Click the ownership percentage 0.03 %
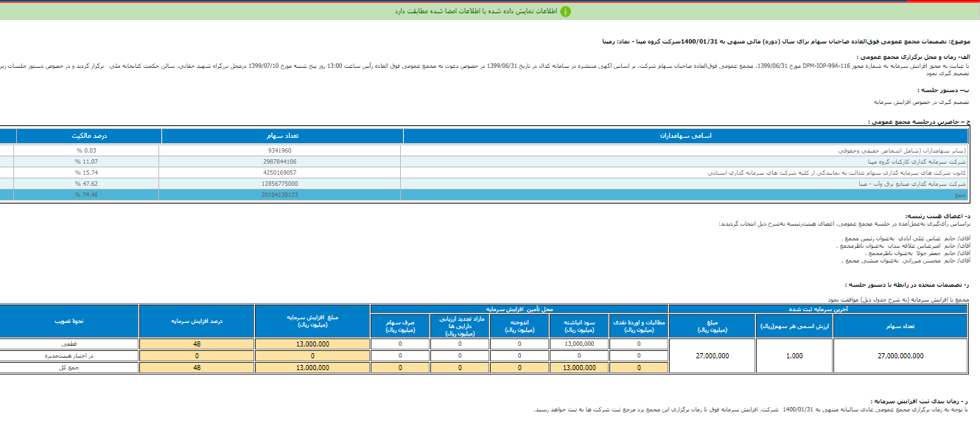Screen dimensions: 980x421 pyautogui.click(x=88, y=150)
